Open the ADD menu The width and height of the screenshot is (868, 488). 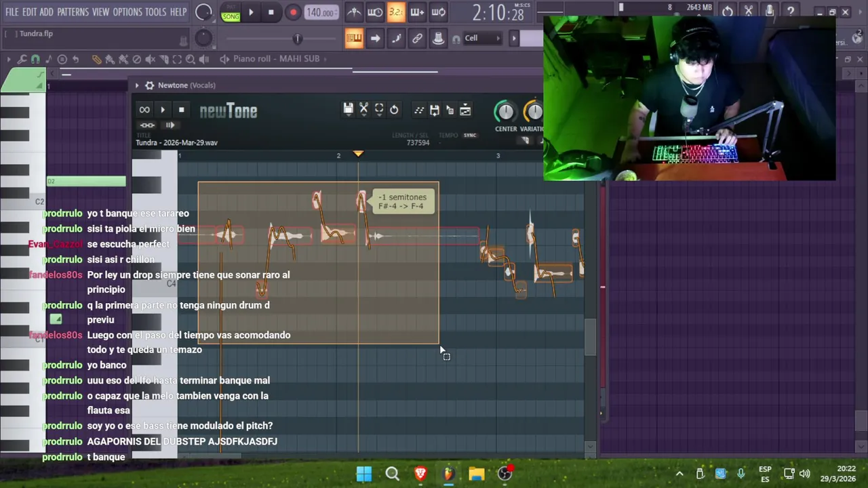[46, 12]
